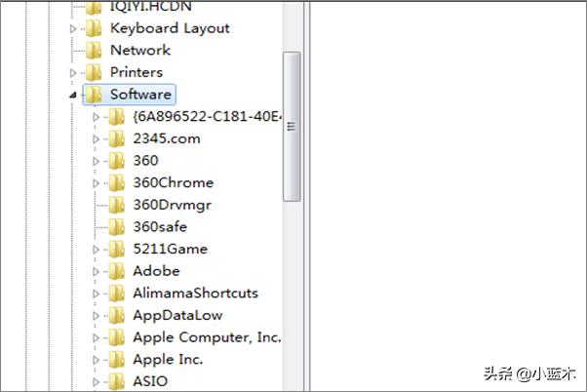Screen dimensions: 587x392
Task: Click the Software folder icon
Action: (95, 95)
